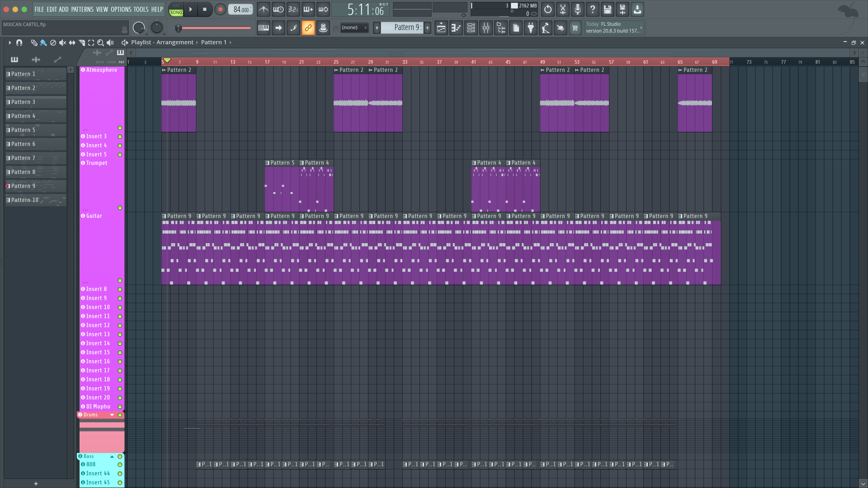Open the Channel rack view
868x488 pixels.
471,28
